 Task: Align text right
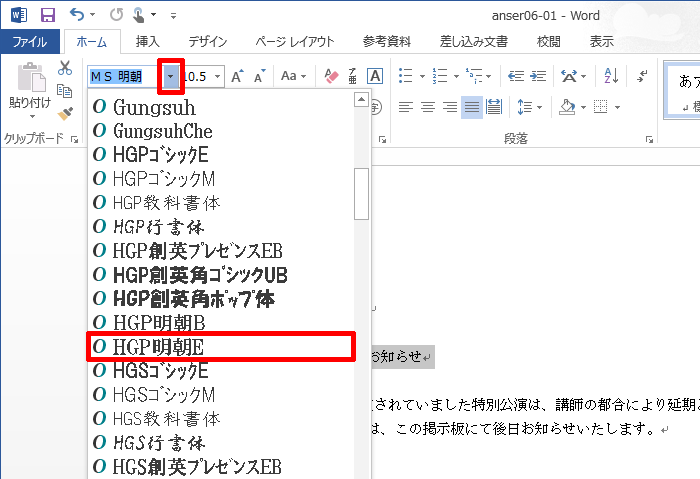click(x=450, y=107)
